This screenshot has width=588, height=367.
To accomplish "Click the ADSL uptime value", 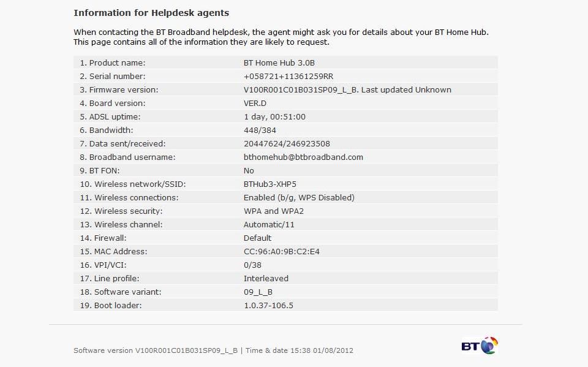I will (x=274, y=116).
